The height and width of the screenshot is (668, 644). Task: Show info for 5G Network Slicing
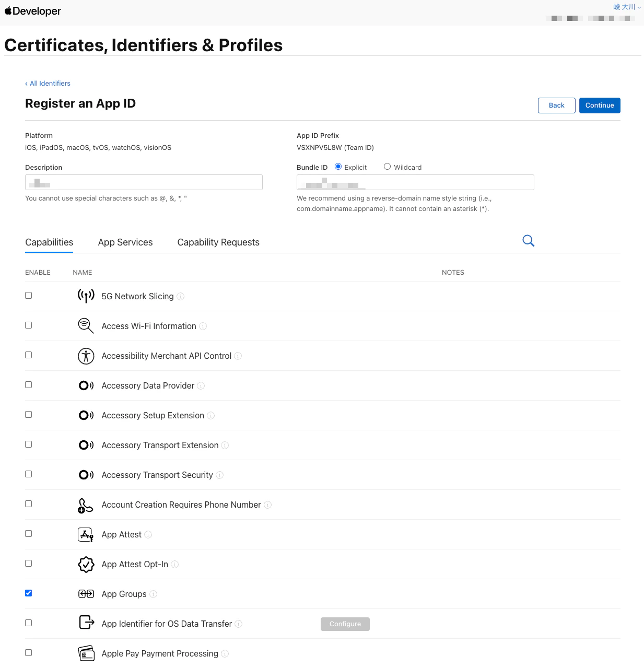click(x=181, y=297)
